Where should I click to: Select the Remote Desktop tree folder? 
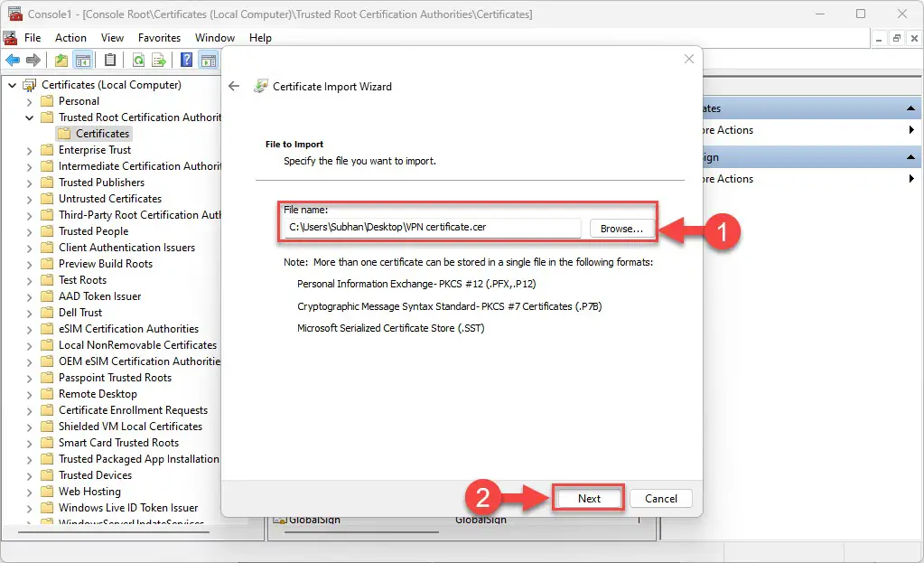click(98, 394)
